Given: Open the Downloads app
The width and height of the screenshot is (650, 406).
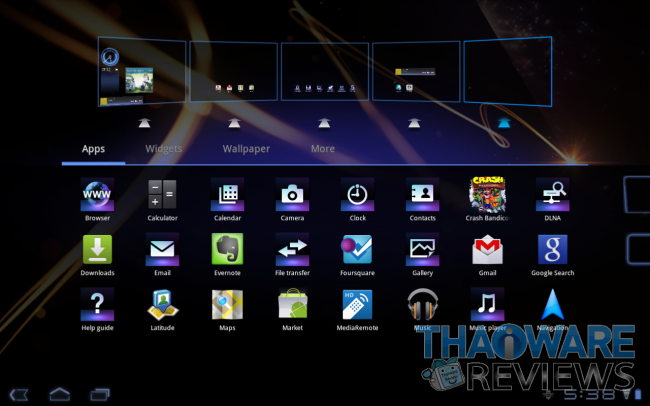Looking at the screenshot, I should click(97, 255).
